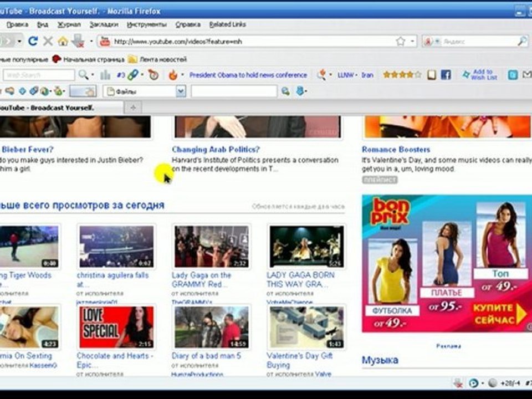This screenshot has height=399, width=532.
Task: Open the notebook icon next to stars
Action: [431, 75]
